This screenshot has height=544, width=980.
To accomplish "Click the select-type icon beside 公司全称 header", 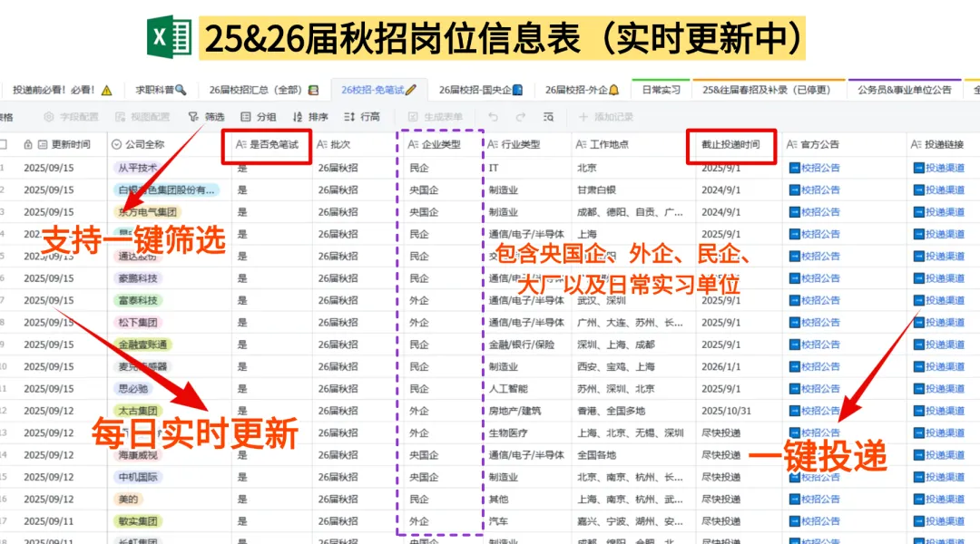I will 116,144.
